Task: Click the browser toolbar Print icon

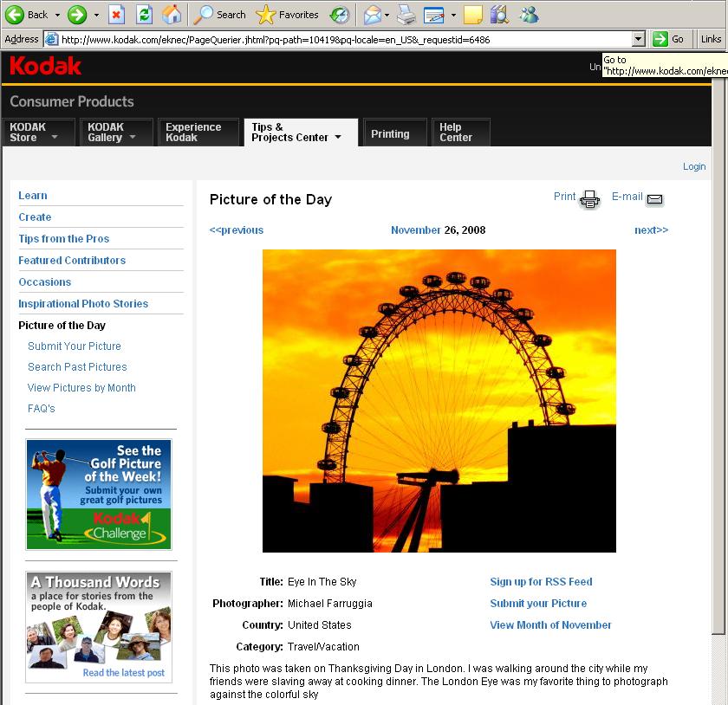Action: coord(406,14)
